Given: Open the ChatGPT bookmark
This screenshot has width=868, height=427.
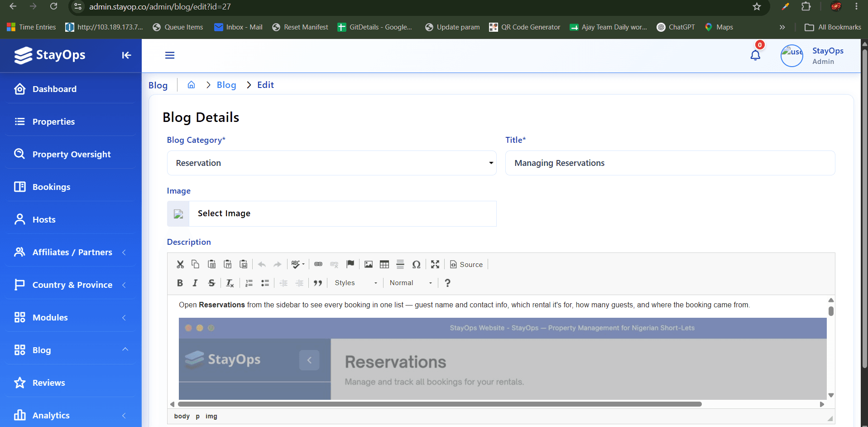Looking at the screenshot, I should pyautogui.click(x=676, y=27).
